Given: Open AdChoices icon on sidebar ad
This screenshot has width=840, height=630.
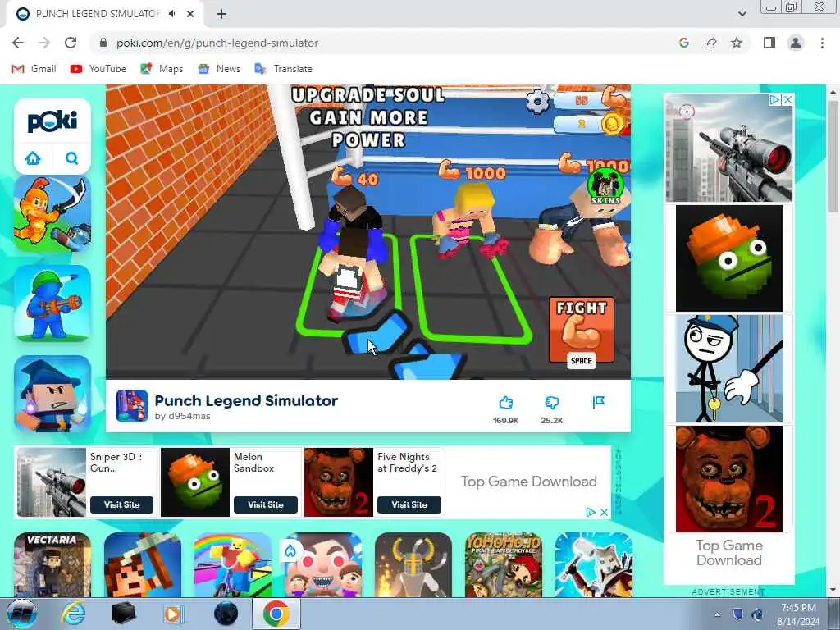Looking at the screenshot, I should click(x=774, y=99).
